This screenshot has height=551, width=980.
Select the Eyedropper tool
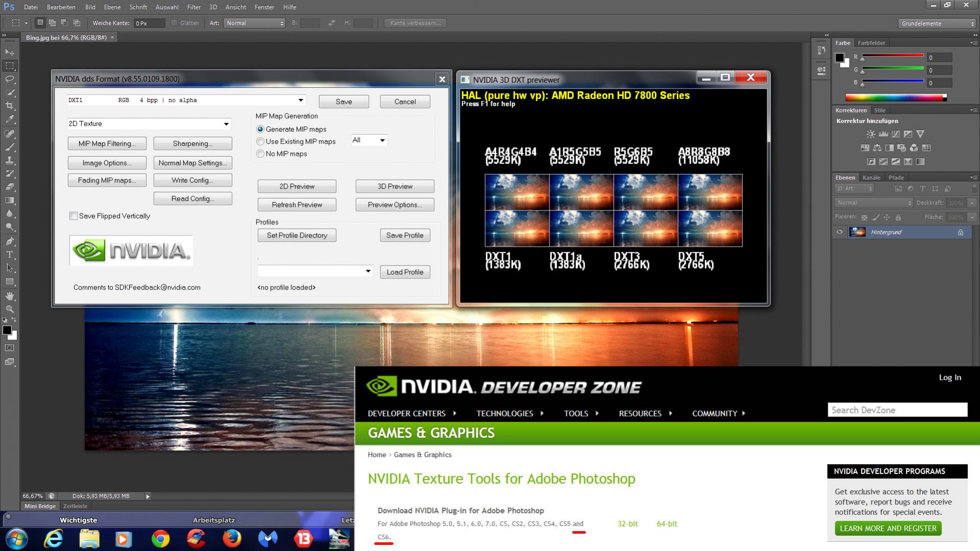pyautogui.click(x=10, y=119)
